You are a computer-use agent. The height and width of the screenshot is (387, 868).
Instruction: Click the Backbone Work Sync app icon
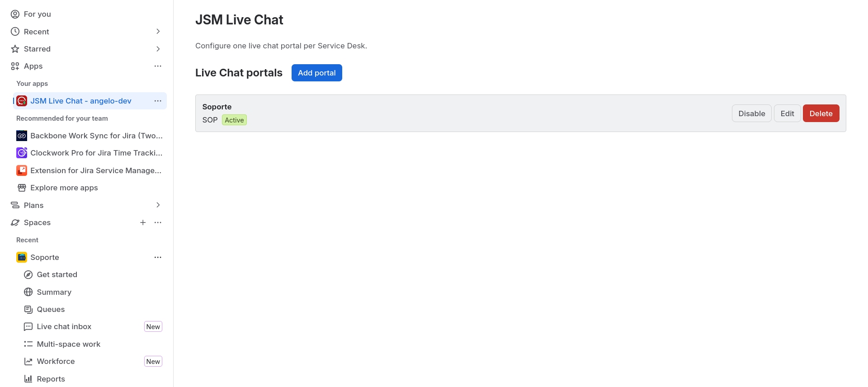(22, 136)
